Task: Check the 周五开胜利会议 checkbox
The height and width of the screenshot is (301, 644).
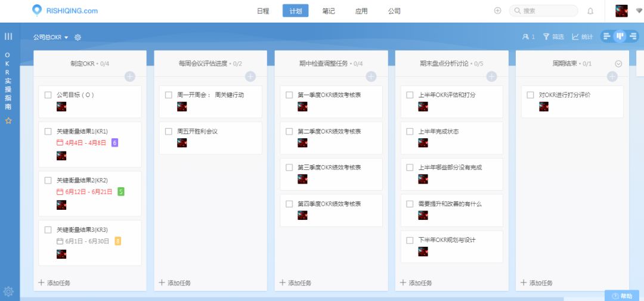Action: click(168, 131)
